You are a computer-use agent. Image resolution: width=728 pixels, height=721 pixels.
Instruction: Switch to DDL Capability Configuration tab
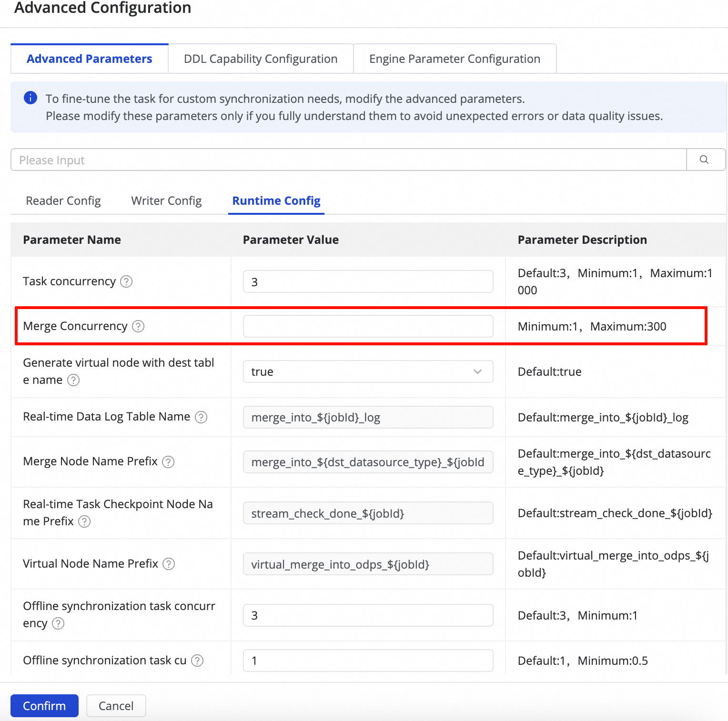261,59
